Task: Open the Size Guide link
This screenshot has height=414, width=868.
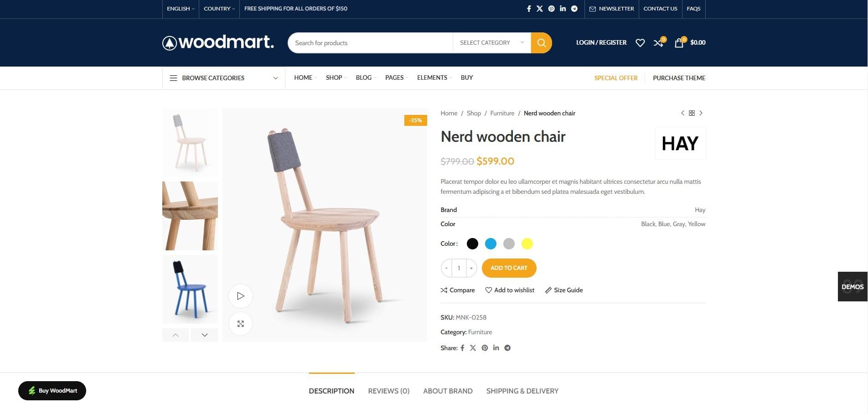Action: [x=564, y=290]
